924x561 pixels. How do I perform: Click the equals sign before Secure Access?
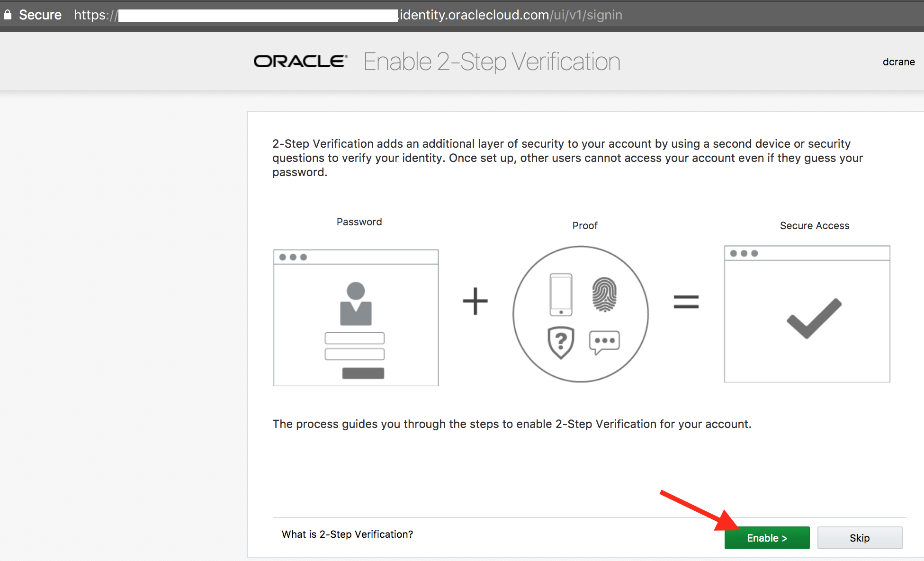[x=686, y=302]
